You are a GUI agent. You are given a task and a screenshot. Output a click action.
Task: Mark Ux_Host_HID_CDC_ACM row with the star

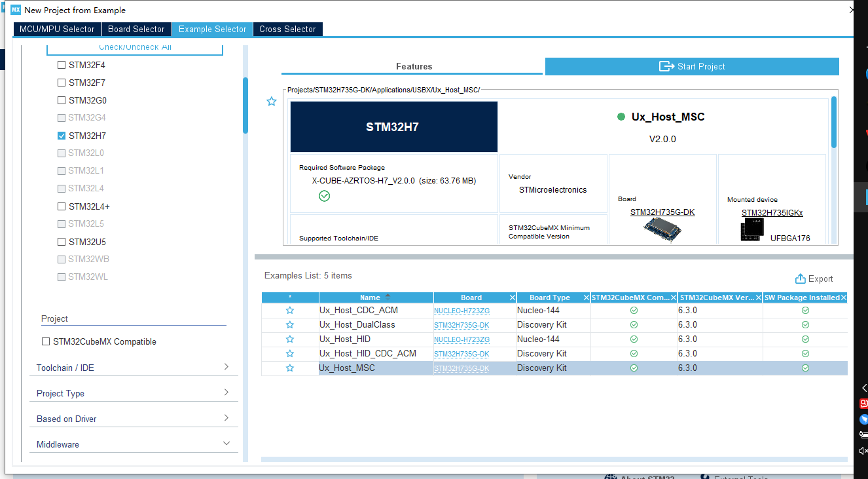click(290, 354)
